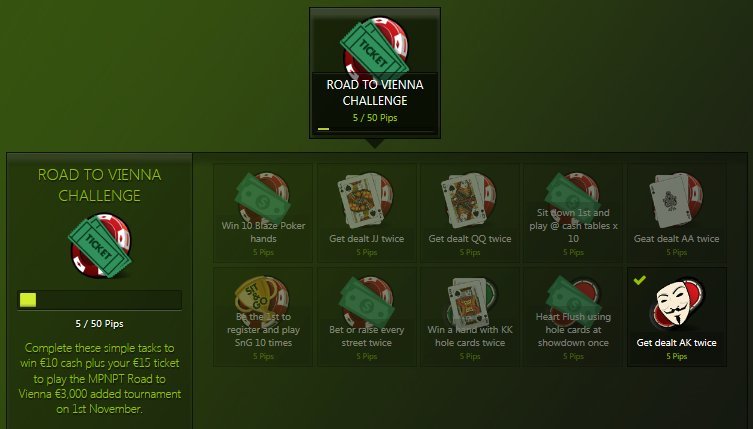This screenshot has height=429, width=753.
Task: Click the 5 / 50 Pips label in left panel
Action: [99, 324]
